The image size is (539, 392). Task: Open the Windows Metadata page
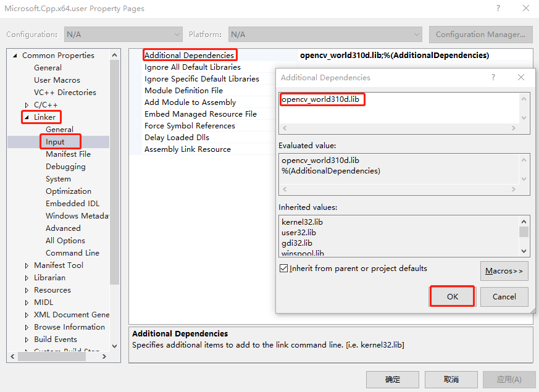coord(77,216)
